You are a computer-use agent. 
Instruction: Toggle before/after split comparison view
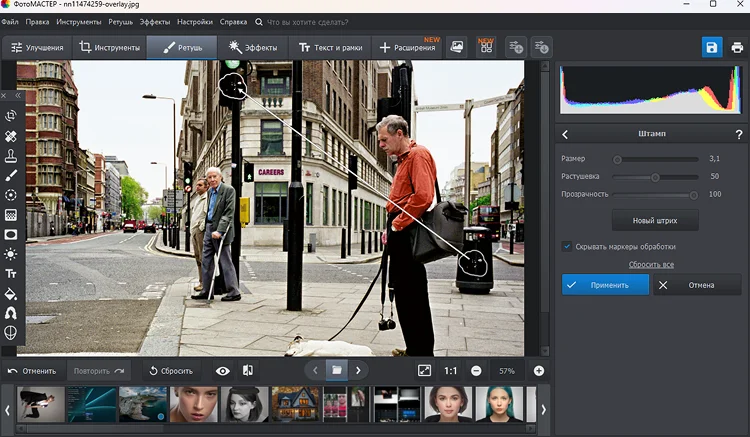point(248,371)
